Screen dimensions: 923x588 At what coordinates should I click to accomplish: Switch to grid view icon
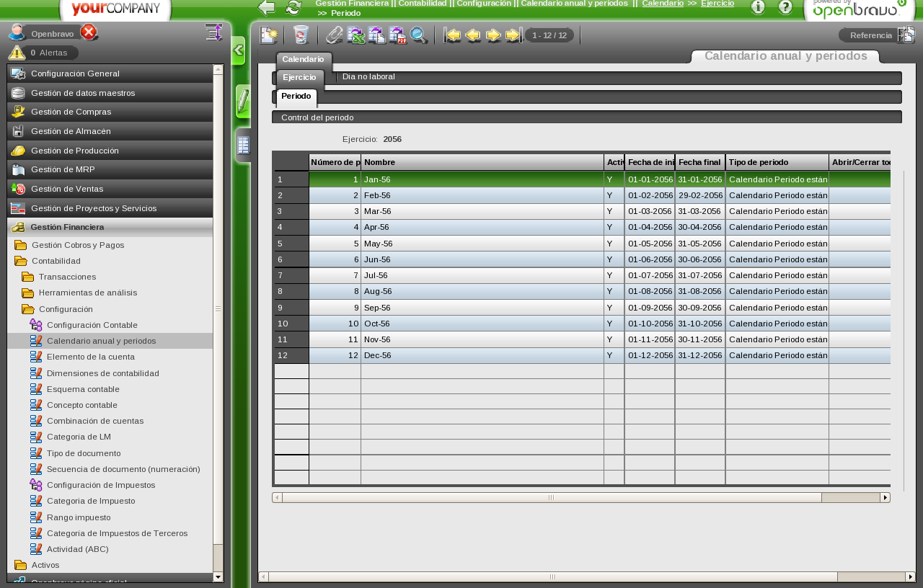(243, 146)
